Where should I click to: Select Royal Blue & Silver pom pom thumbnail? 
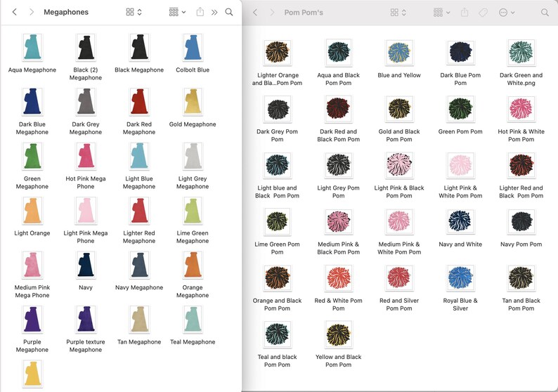coord(460,277)
